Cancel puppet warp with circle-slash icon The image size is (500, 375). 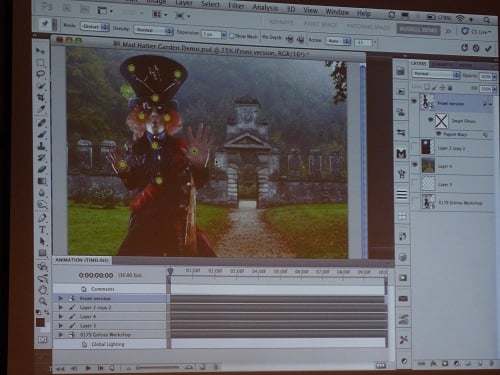(476, 48)
